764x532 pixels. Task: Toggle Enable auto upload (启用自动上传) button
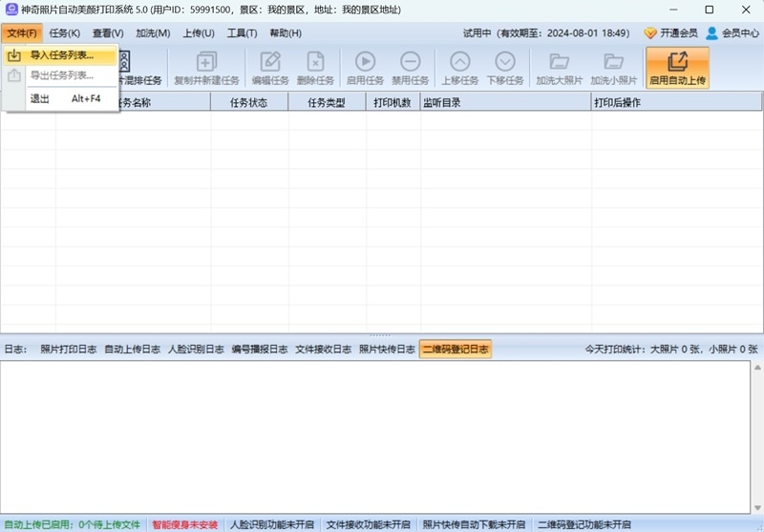point(677,68)
